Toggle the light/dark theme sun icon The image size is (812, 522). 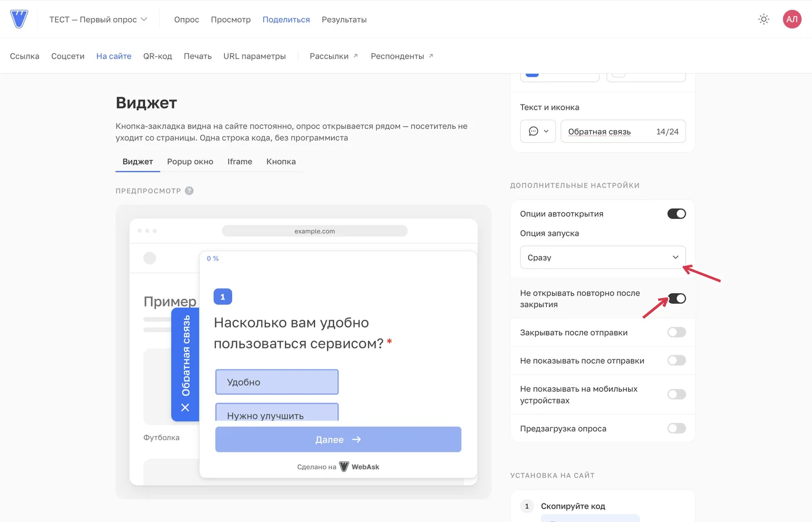[764, 19]
